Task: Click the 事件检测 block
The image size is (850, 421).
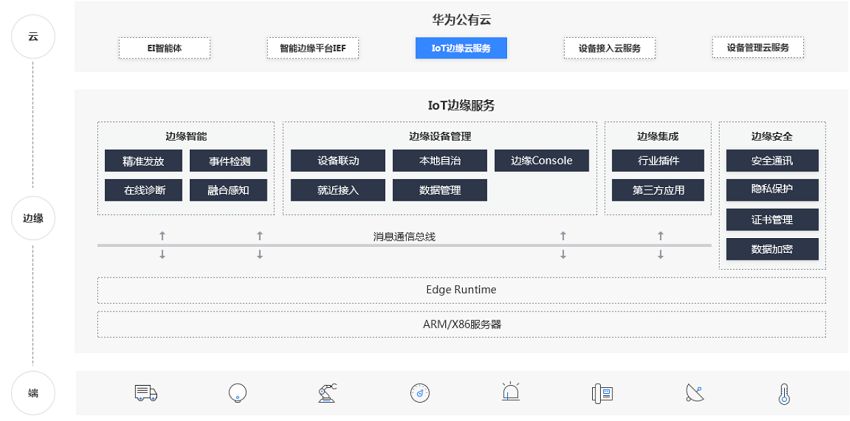Action: point(229,161)
